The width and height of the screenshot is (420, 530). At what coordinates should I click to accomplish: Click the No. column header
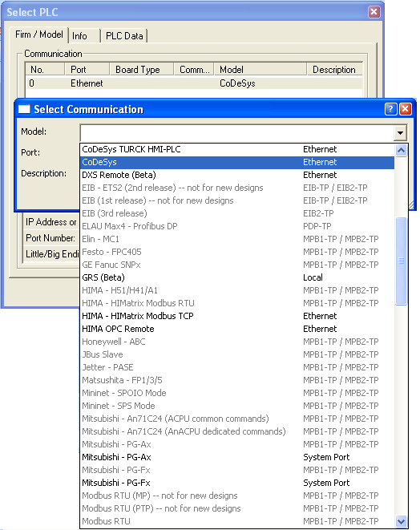click(x=45, y=69)
